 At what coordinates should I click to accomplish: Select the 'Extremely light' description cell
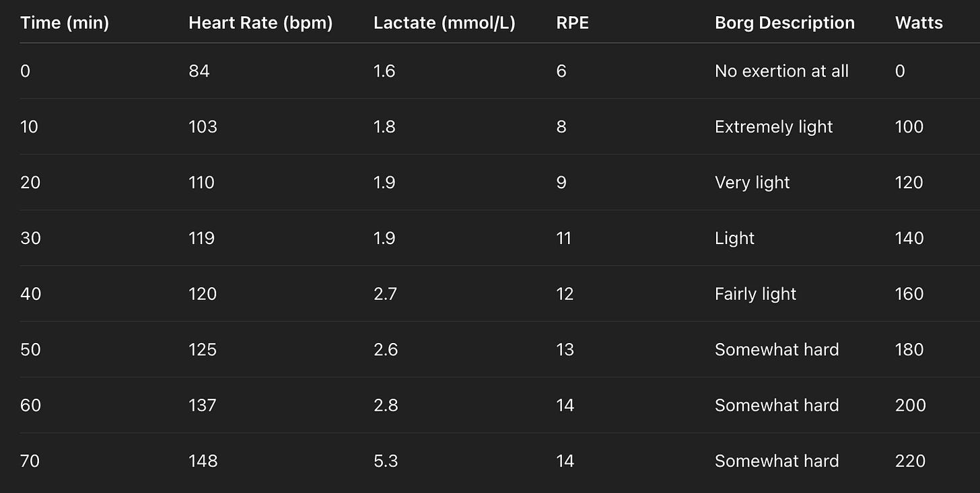pos(774,127)
